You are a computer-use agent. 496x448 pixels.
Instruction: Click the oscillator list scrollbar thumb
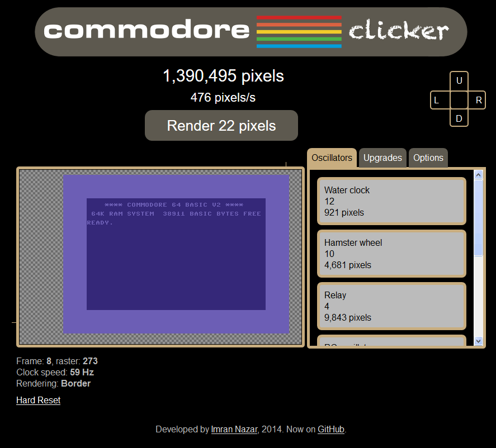point(478,218)
